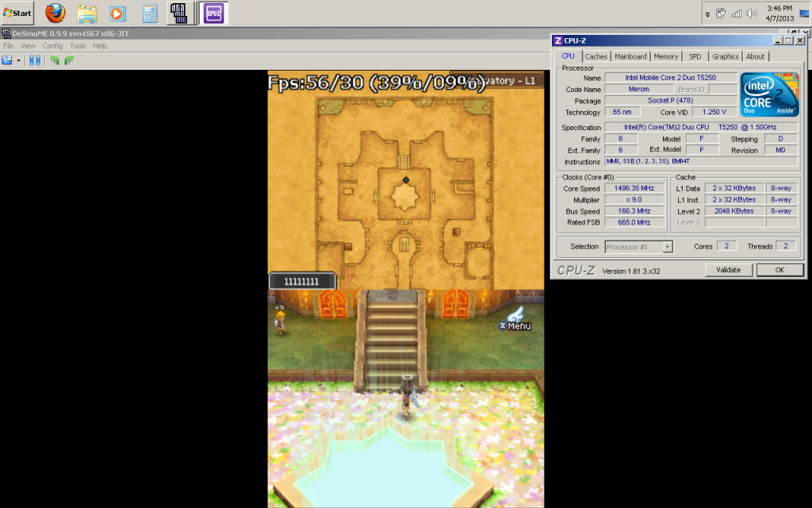This screenshot has height=508, width=812.
Task: Open the Config menu
Action: pos(52,46)
